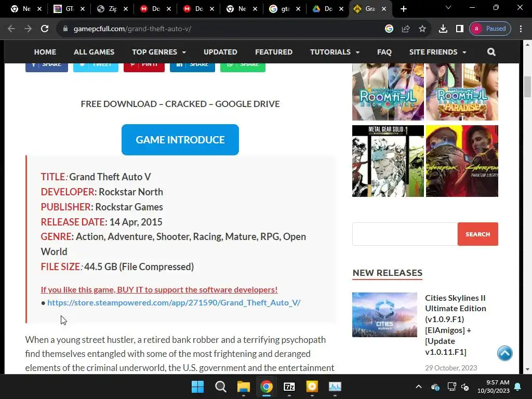Open the Paused profile button
532x399 pixels.
[x=490, y=29]
